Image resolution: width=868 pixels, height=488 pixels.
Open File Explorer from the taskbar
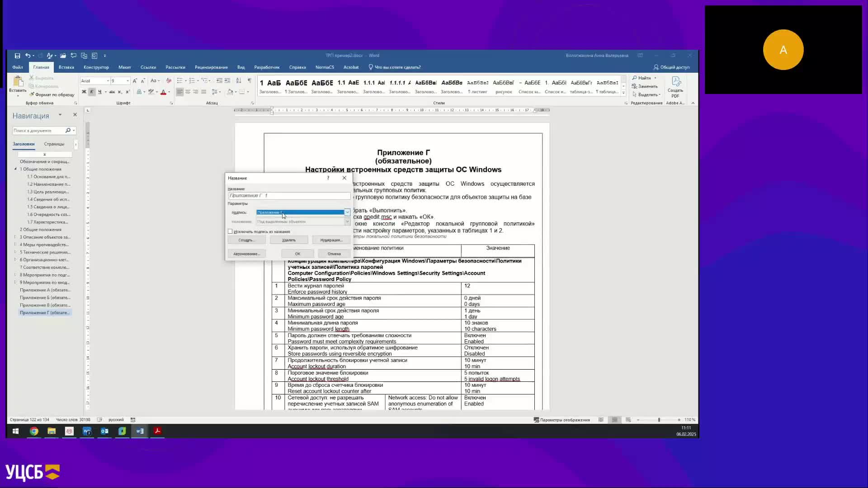pyautogui.click(x=52, y=431)
